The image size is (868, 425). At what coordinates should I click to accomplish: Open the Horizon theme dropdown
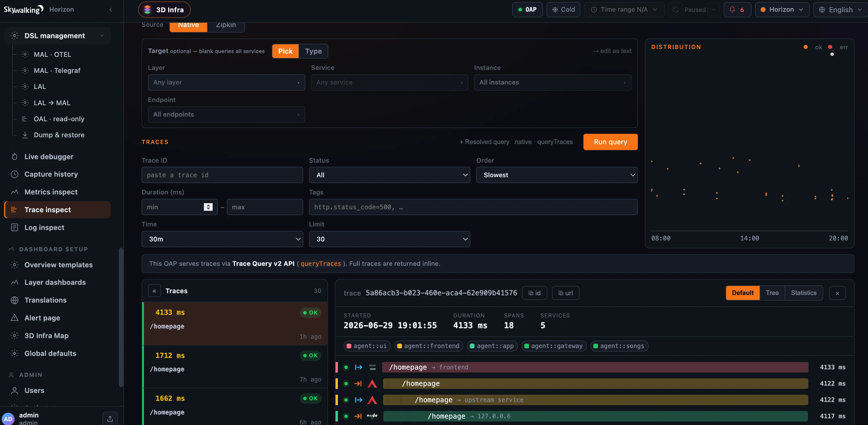coord(782,9)
